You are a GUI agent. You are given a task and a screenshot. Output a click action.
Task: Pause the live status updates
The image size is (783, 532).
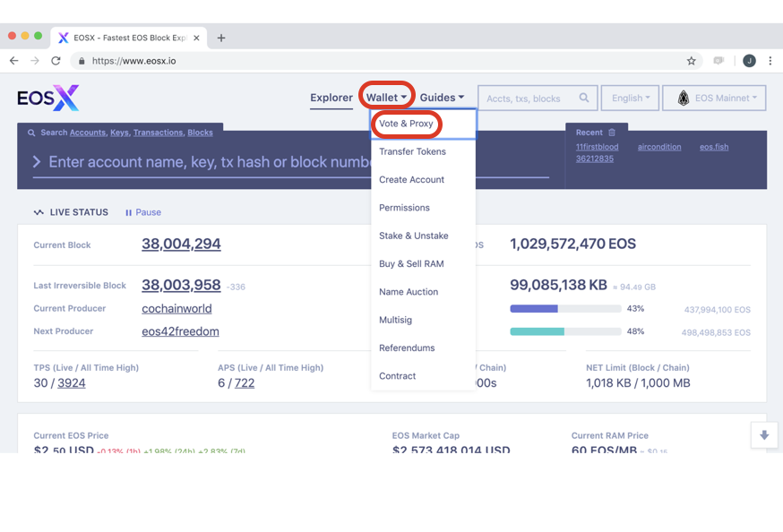click(143, 212)
